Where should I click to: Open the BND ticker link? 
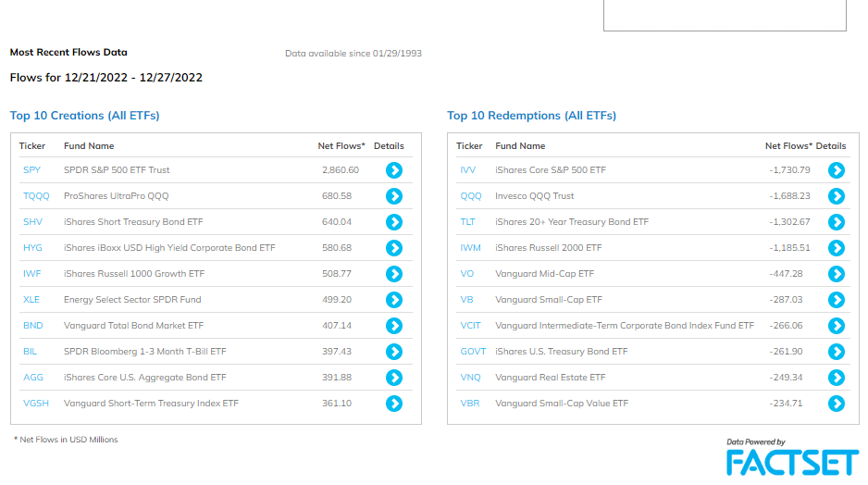(32, 326)
